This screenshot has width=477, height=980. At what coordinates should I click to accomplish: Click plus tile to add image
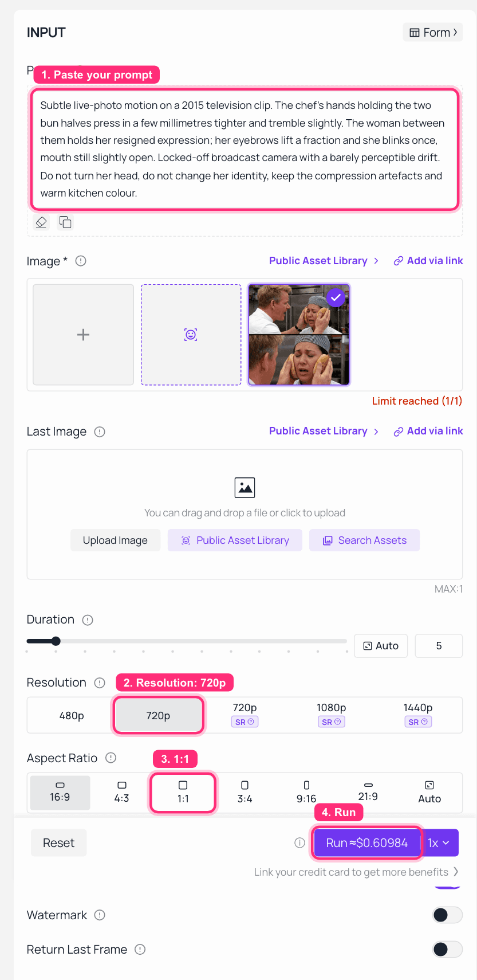click(x=84, y=335)
